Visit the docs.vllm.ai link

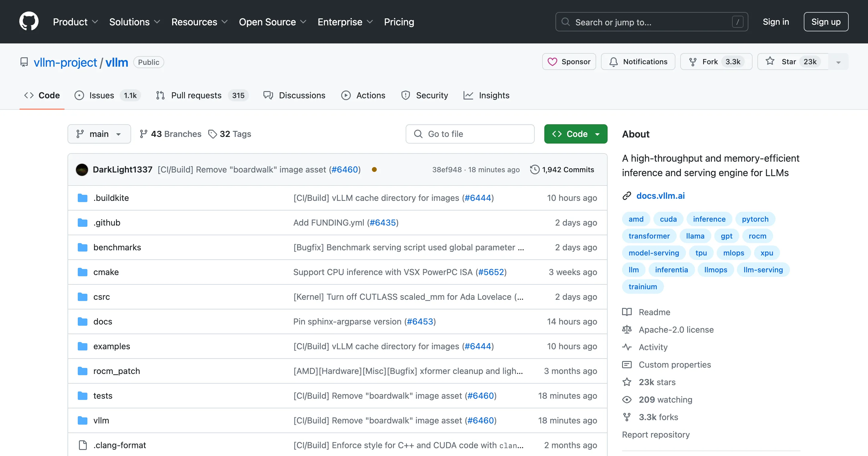(660, 196)
